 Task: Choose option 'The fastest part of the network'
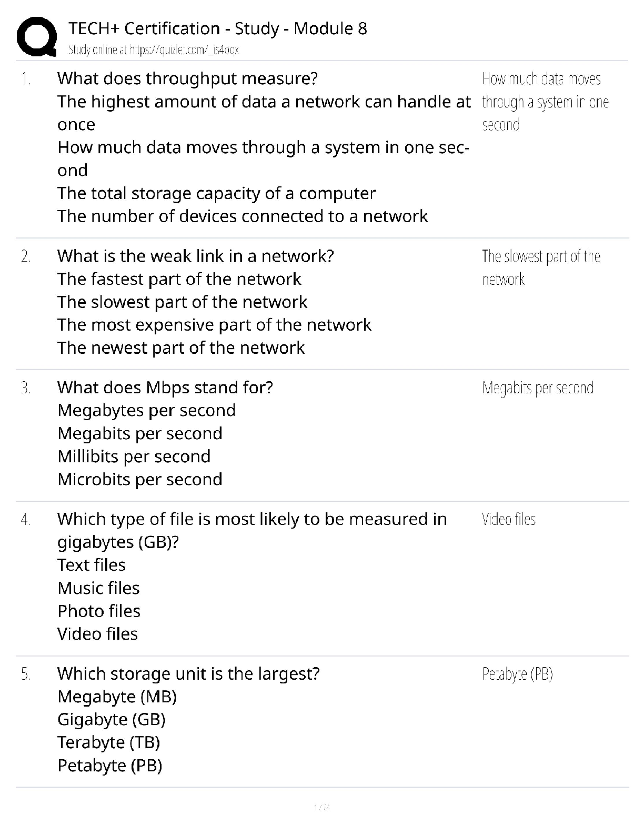point(179,279)
